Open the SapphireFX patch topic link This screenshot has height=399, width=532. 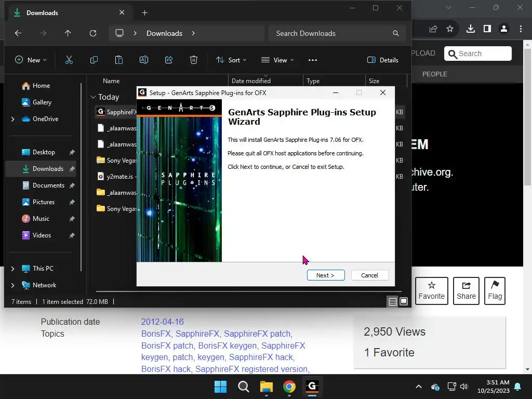point(257,334)
